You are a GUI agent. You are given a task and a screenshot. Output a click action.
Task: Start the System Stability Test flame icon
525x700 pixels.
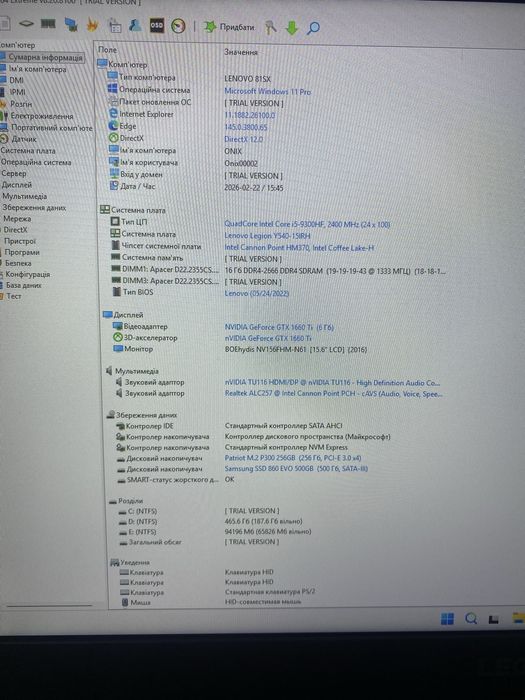coord(93,25)
